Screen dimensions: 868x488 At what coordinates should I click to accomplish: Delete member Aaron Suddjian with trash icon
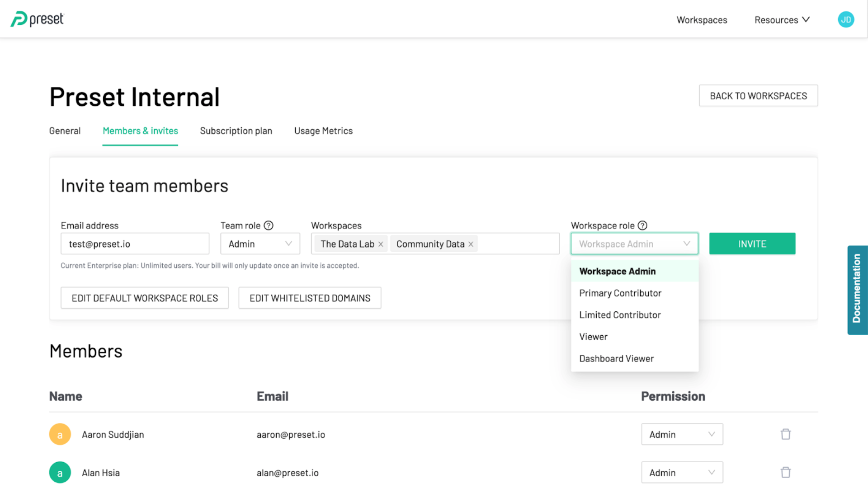point(786,434)
